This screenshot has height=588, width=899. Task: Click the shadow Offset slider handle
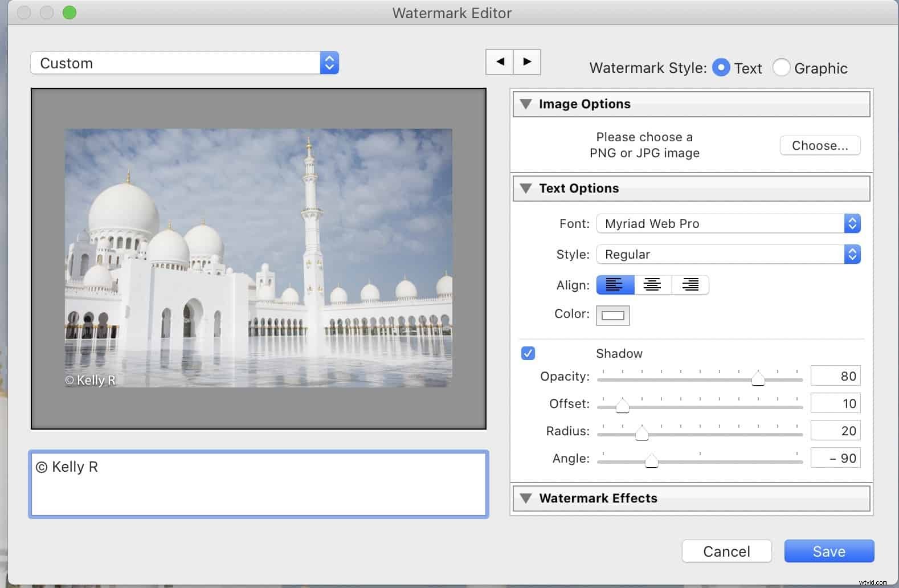coord(622,406)
